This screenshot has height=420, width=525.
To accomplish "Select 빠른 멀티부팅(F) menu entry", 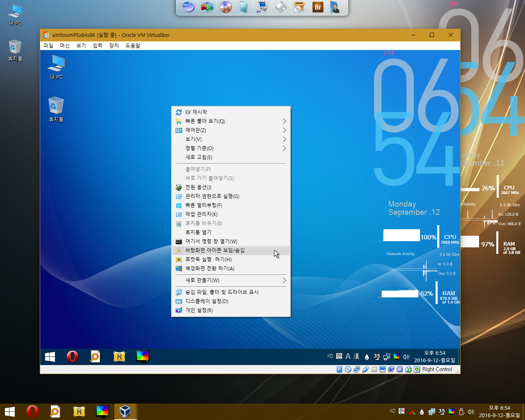I will tap(231, 205).
